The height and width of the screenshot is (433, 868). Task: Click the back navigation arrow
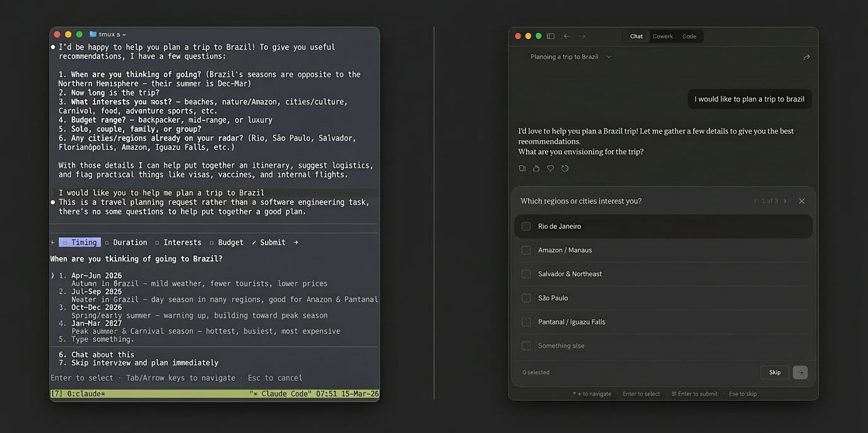566,37
